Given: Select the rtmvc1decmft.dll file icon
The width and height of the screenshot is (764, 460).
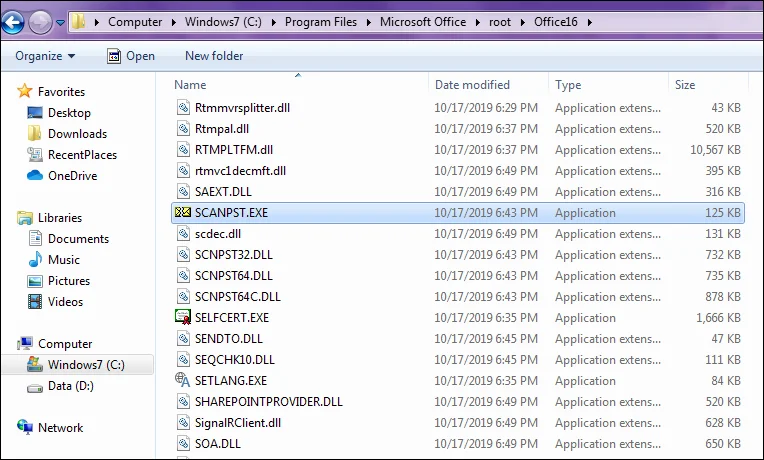Looking at the screenshot, I should click(183, 171).
